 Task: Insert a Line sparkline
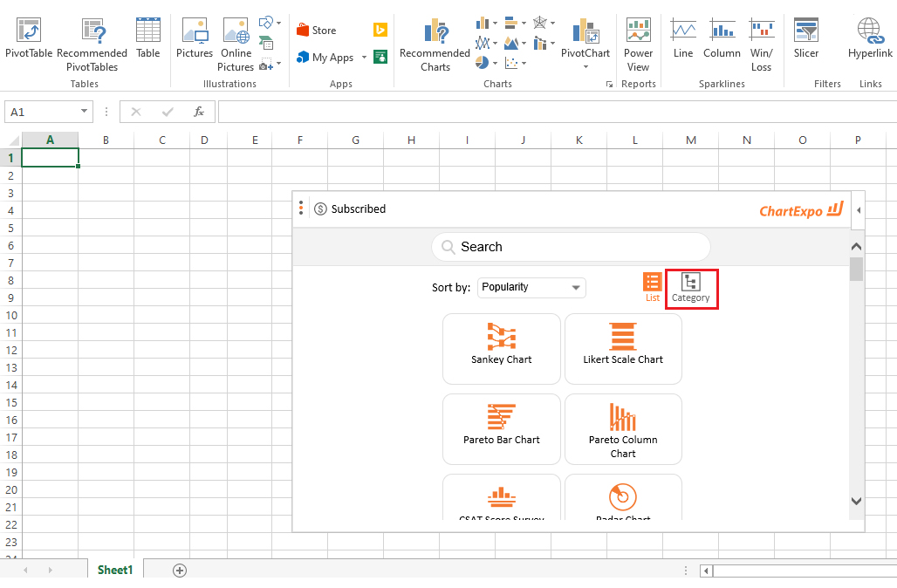tap(683, 38)
